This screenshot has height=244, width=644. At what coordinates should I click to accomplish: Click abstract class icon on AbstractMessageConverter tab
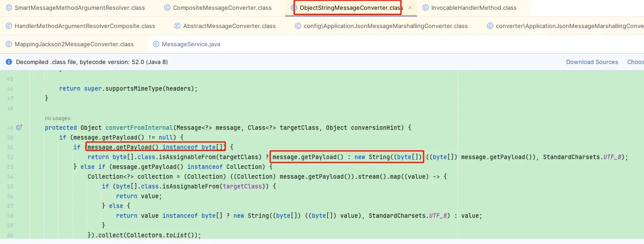point(177,26)
